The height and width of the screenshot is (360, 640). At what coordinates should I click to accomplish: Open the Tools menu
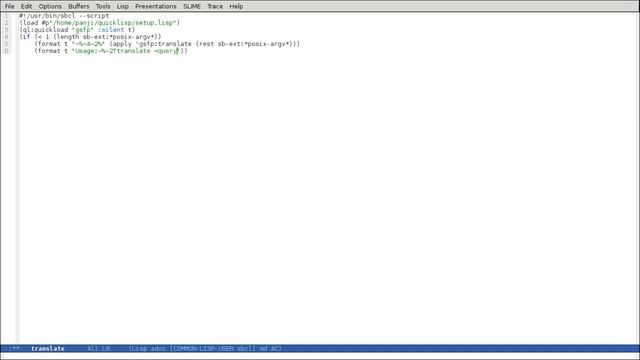click(x=103, y=6)
